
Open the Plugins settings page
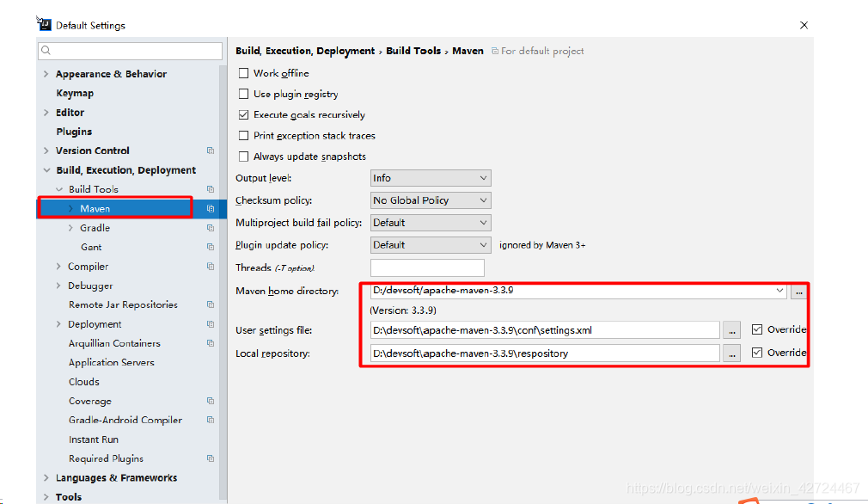tap(74, 132)
